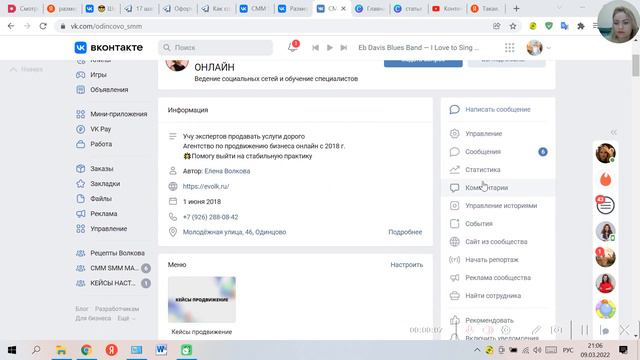This screenshot has height=360, width=640.
Task: Click the Назад back-to-top control
Action: coord(27,69)
